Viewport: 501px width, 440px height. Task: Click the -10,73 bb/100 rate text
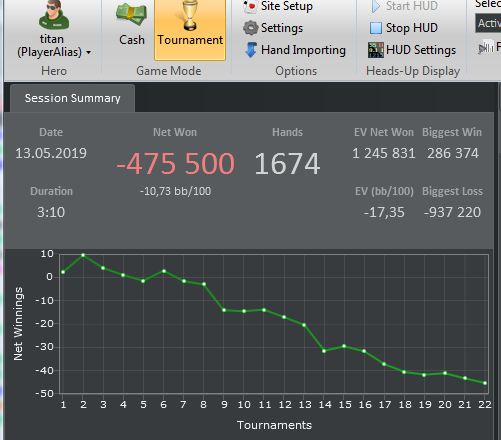(175, 191)
